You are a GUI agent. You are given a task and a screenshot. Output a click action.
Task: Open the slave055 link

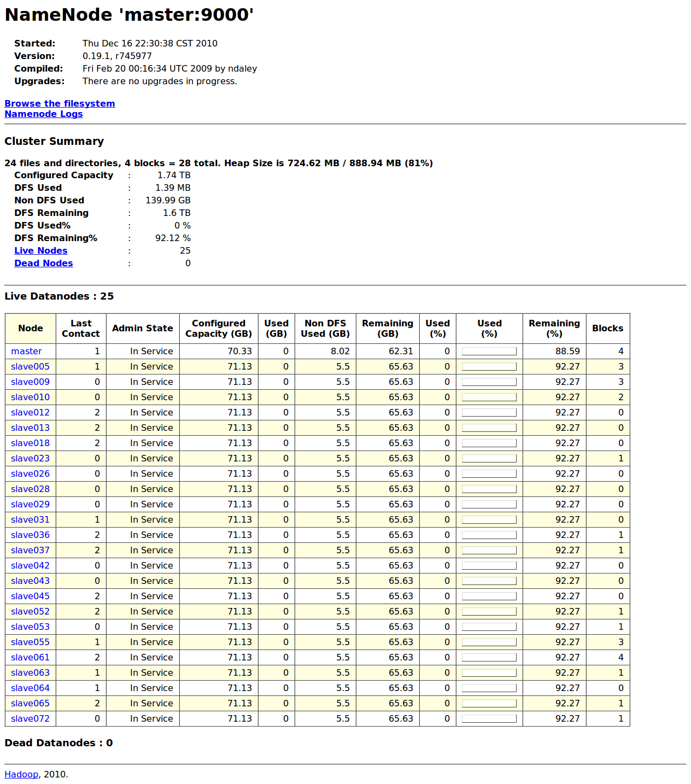click(30, 642)
